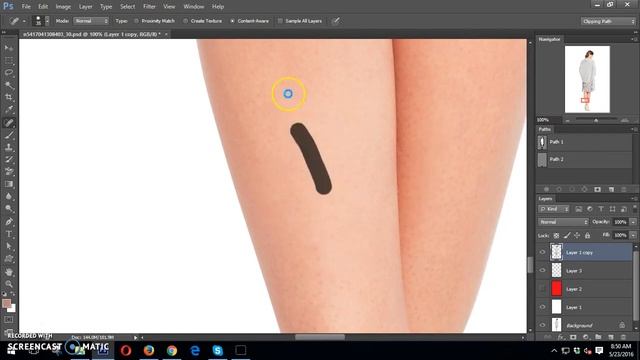640x360 pixels.
Task: Open the Select menu
Action: [127, 7]
